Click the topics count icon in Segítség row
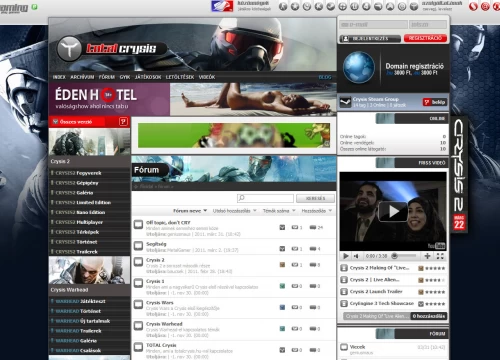500x360 pixels. tap(295, 249)
